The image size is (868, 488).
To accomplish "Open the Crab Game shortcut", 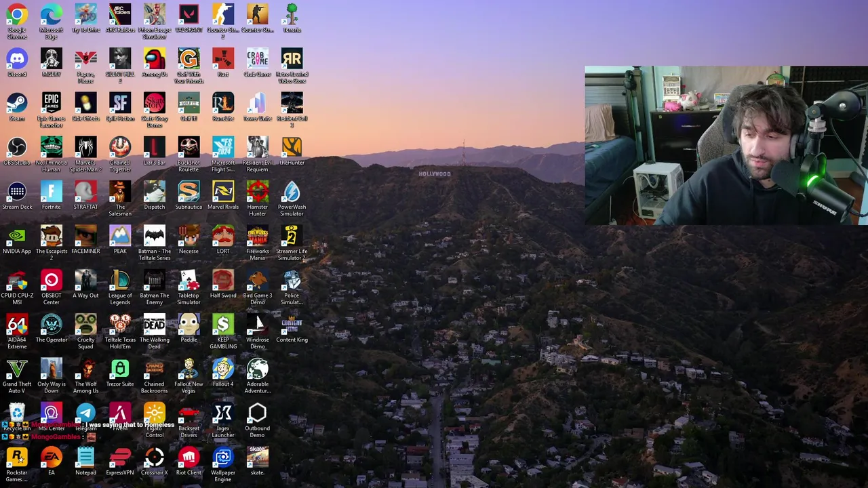I will (x=257, y=58).
